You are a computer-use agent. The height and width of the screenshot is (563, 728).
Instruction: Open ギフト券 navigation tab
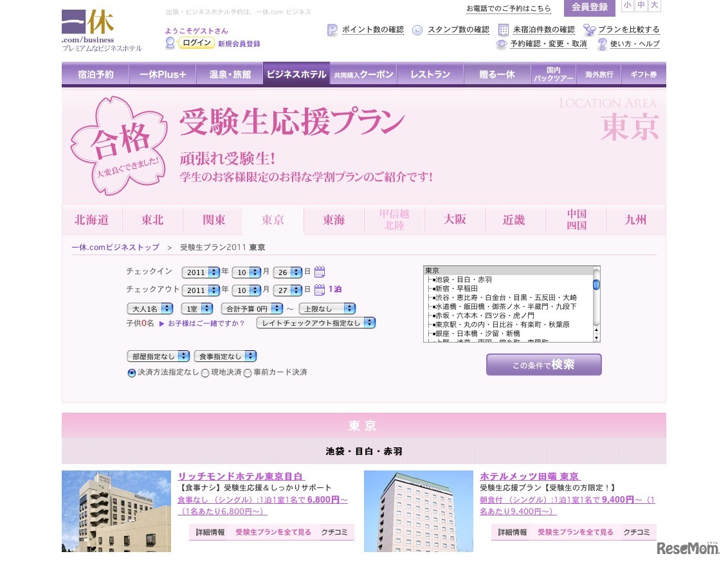coord(644,75)
